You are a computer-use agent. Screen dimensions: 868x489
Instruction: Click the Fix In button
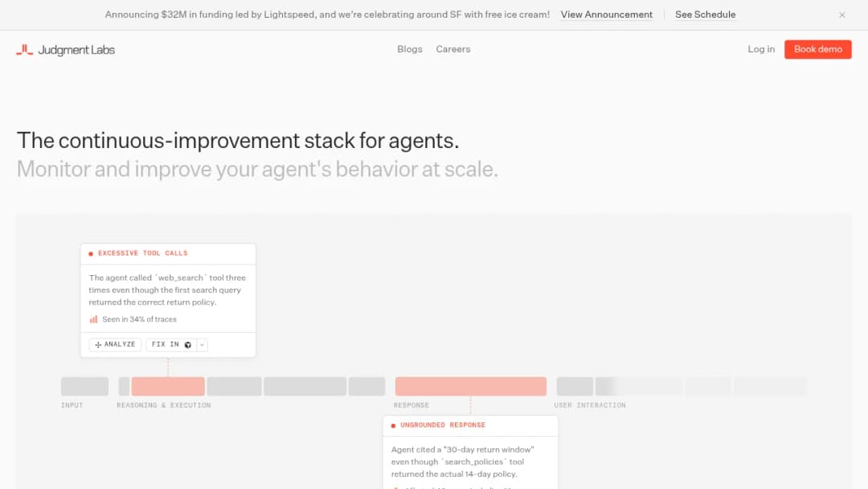tap(171, 344)
